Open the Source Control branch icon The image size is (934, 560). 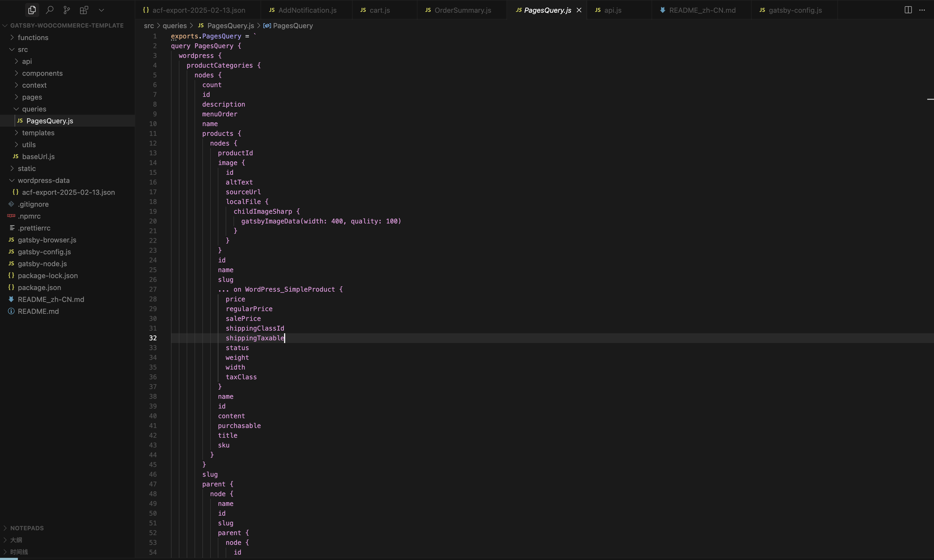67,10
